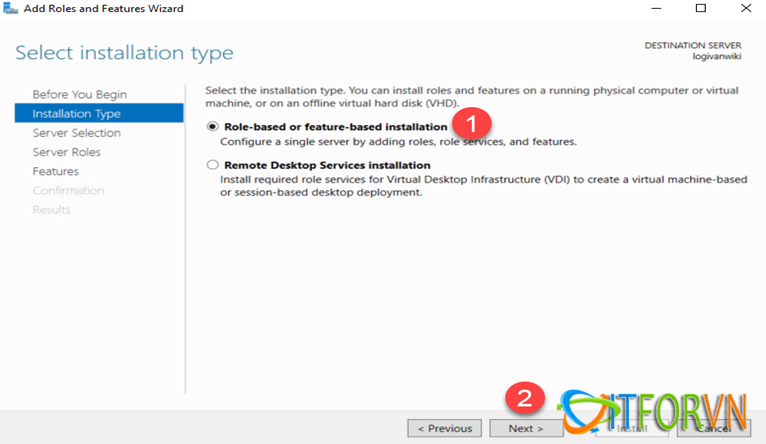Open the Features step in sidebar

tap(55, 171)
